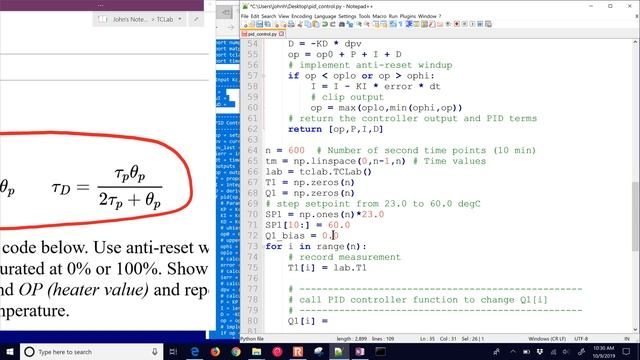This screenshot has height=360, width=640.
Task: Save the file with the Save icon
Action: click(259, 24)
